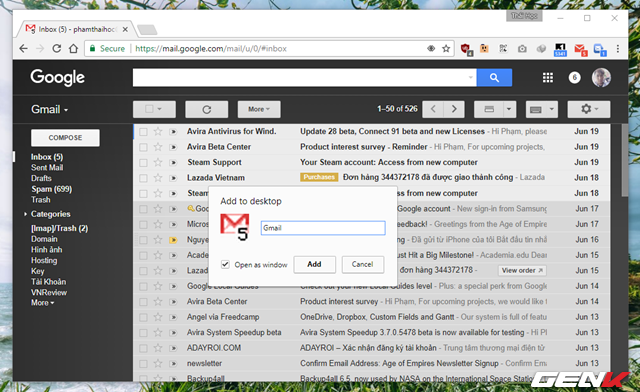This screenshot has width=640, height=392.
Task: Open the Gmail checker extension icon
Action: [x=580, y=49]
